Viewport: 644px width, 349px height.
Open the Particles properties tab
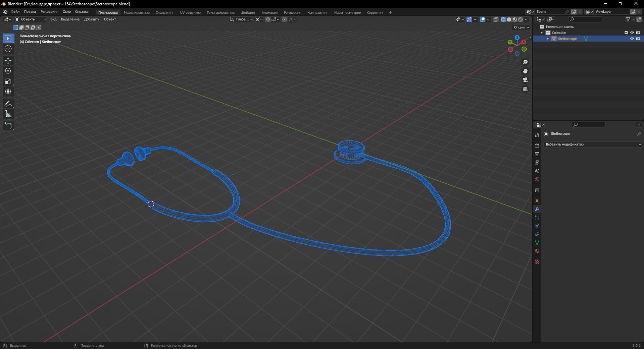[537, 218]
